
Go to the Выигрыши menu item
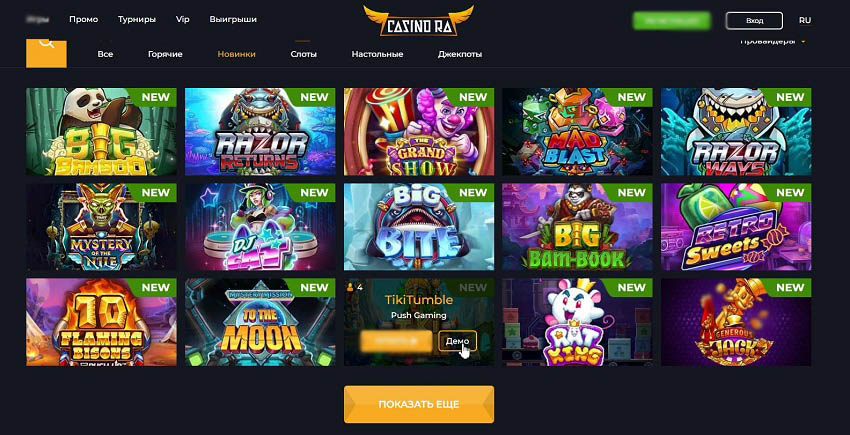point(233,20)
